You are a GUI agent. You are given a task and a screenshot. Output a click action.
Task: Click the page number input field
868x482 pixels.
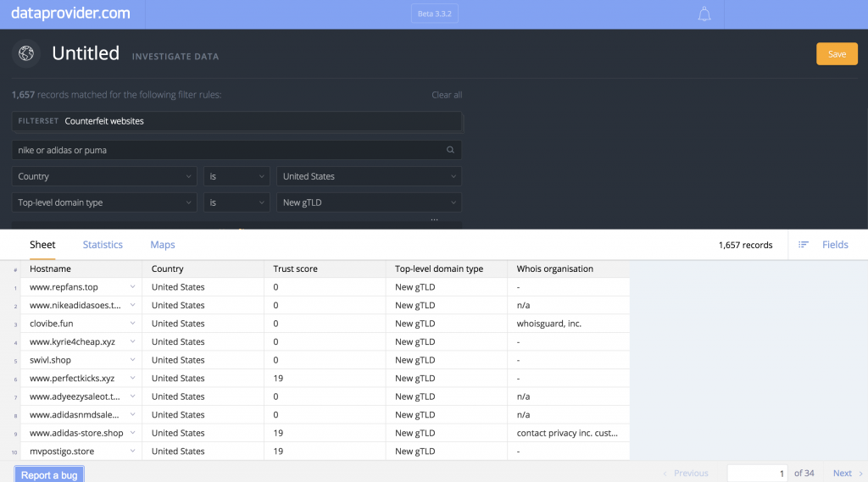pos(757,474)
